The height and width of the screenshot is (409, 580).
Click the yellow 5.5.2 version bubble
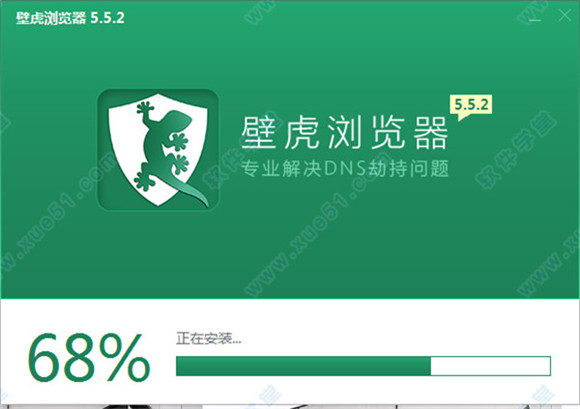(x=471, y=107)
